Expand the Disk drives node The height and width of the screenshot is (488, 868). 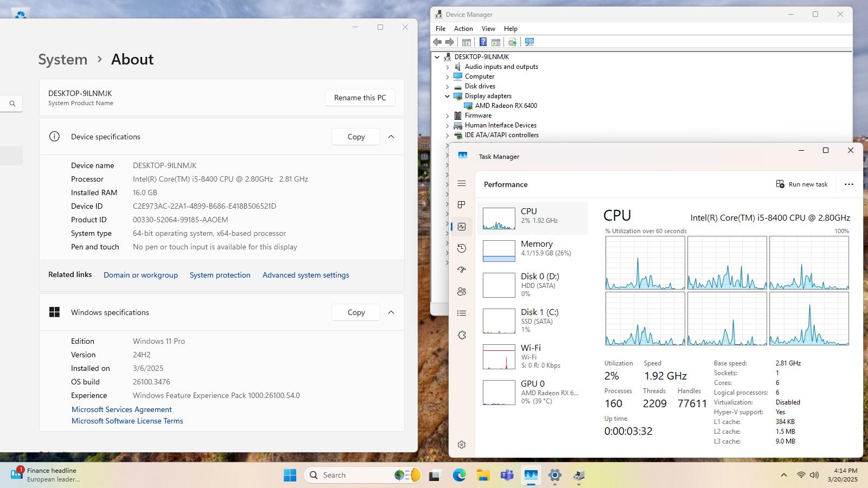[448, 87]
